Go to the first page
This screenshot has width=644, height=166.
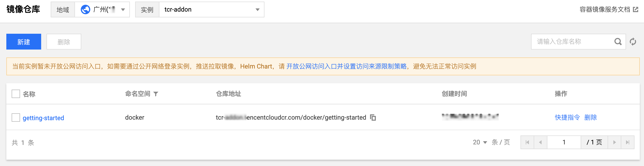click(x=527, y=142)
